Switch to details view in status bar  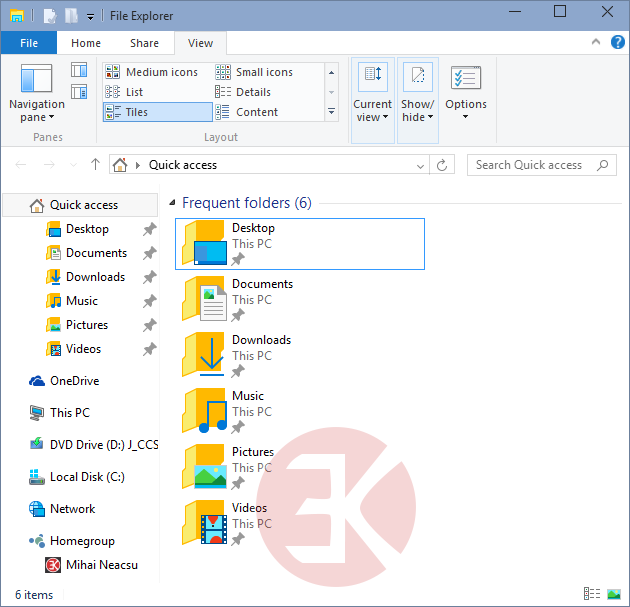pyautogui.click(x=592, y=594)
